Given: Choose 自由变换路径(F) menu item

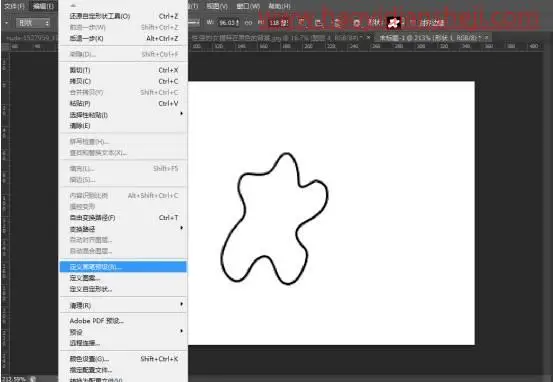Looking at the screenshot, I should [x=123, y=218].
